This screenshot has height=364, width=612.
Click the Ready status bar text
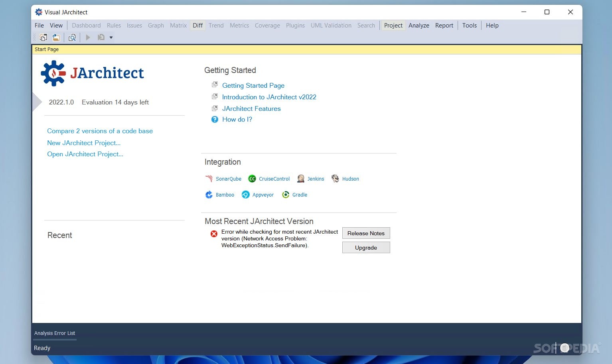coord(42,348)
